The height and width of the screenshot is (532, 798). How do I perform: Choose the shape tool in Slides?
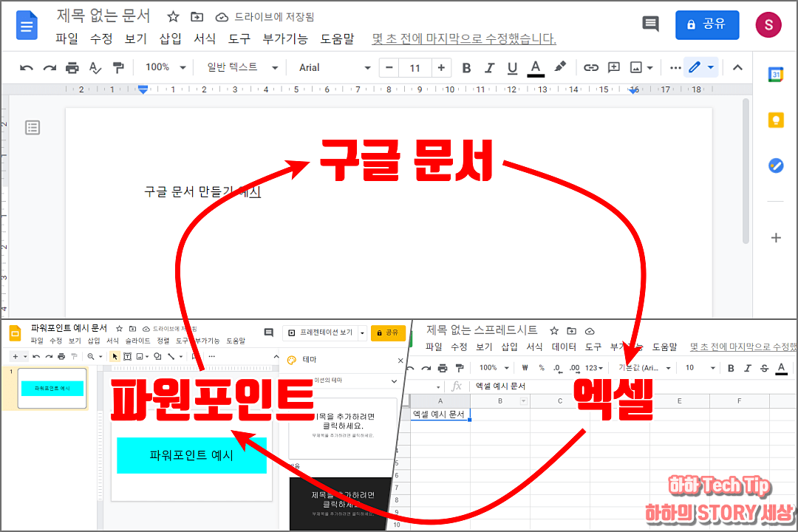point(158,356)
